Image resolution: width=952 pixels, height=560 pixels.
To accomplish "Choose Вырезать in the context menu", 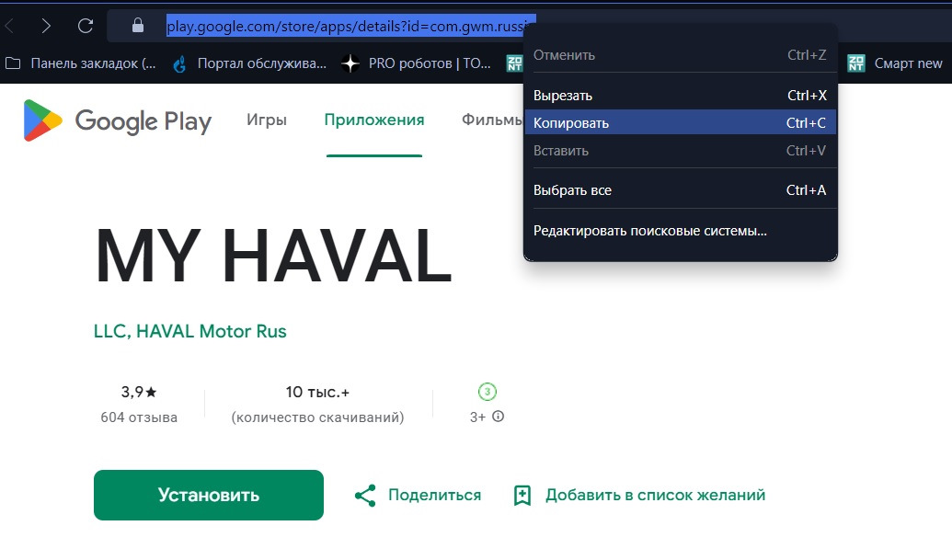I will coord(680,96).
